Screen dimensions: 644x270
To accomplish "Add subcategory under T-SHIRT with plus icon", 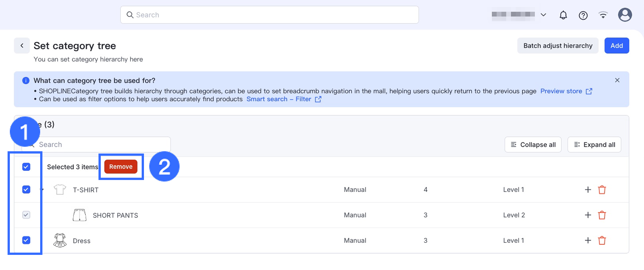I will pyautogui.click(x=588, y=190).
